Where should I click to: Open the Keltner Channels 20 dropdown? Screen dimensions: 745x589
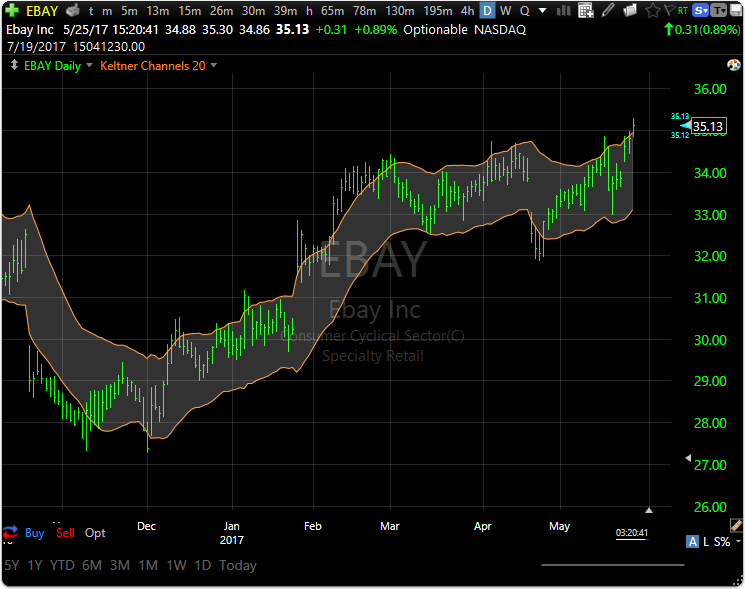tap(214, 65)
